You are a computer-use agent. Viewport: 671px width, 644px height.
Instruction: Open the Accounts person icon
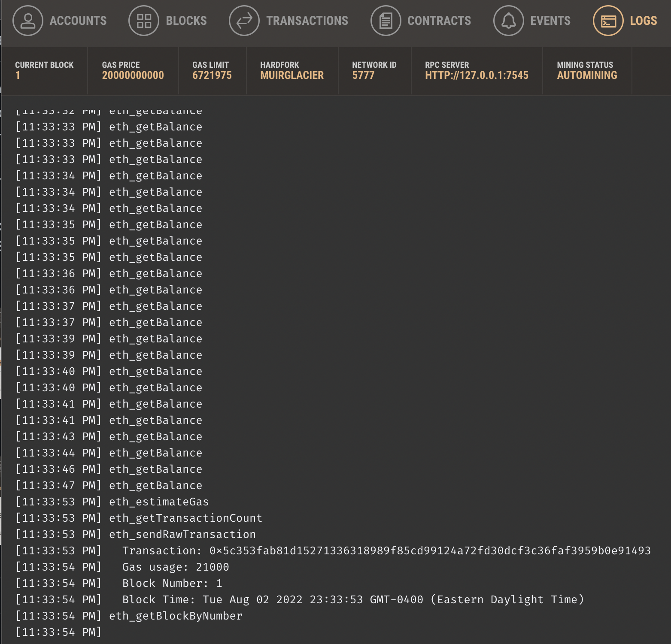click(28, 21)
